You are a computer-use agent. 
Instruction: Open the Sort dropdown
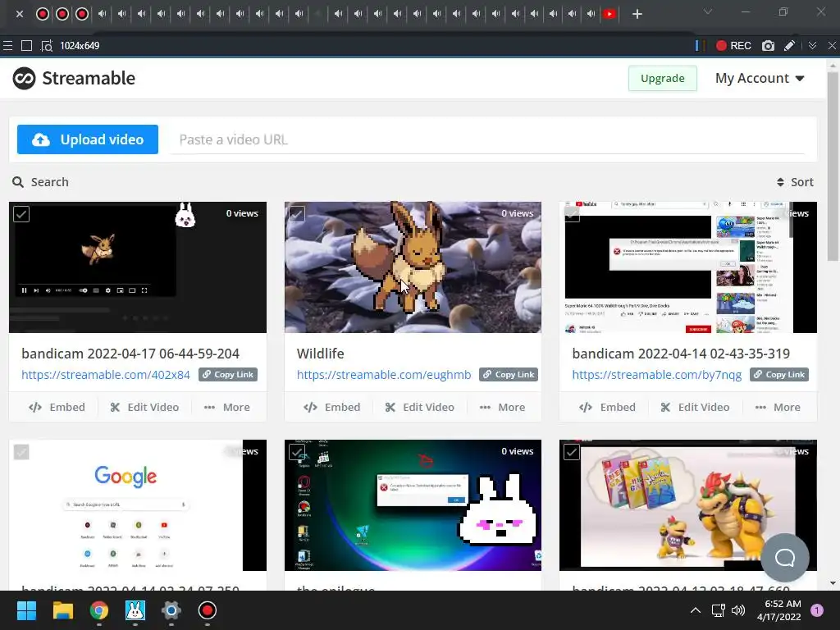click(795, 182)
